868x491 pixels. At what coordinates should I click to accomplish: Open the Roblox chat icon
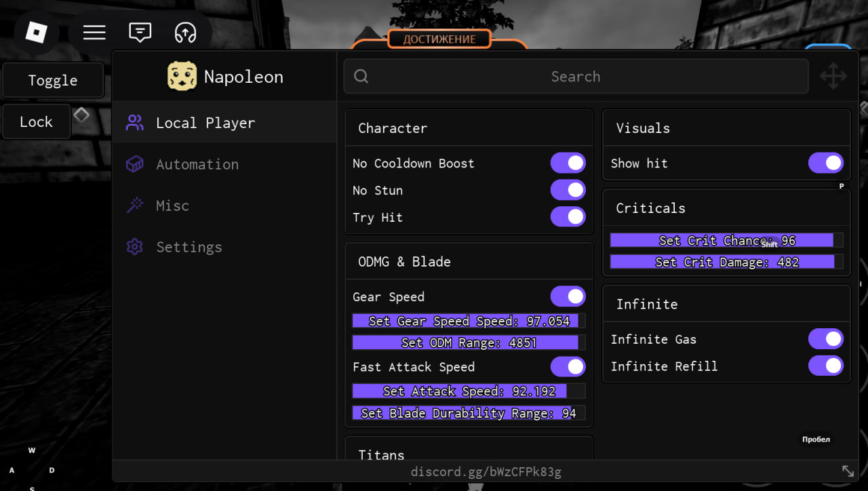[x=140, y=33]
